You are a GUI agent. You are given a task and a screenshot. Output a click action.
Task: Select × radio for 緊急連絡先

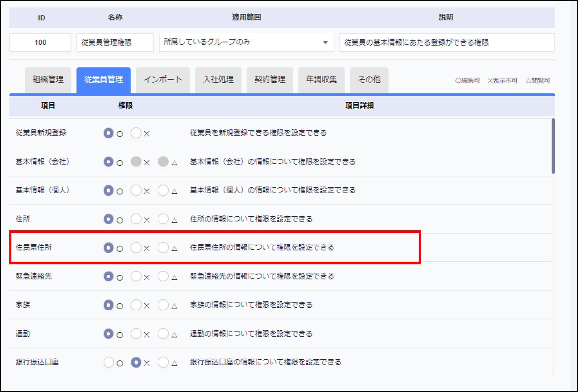click(x=136, y=277)
